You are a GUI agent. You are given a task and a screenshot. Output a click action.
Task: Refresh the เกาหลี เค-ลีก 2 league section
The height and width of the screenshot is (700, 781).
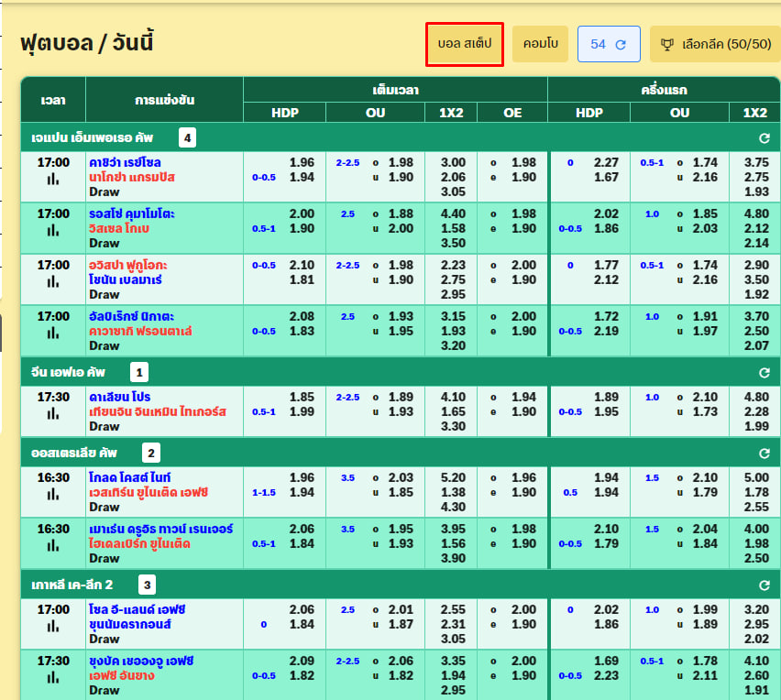(764, 585)
